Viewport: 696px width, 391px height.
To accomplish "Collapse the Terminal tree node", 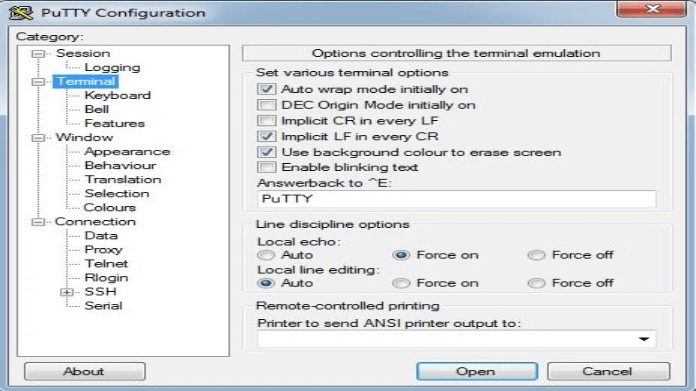I will (38, 82).
